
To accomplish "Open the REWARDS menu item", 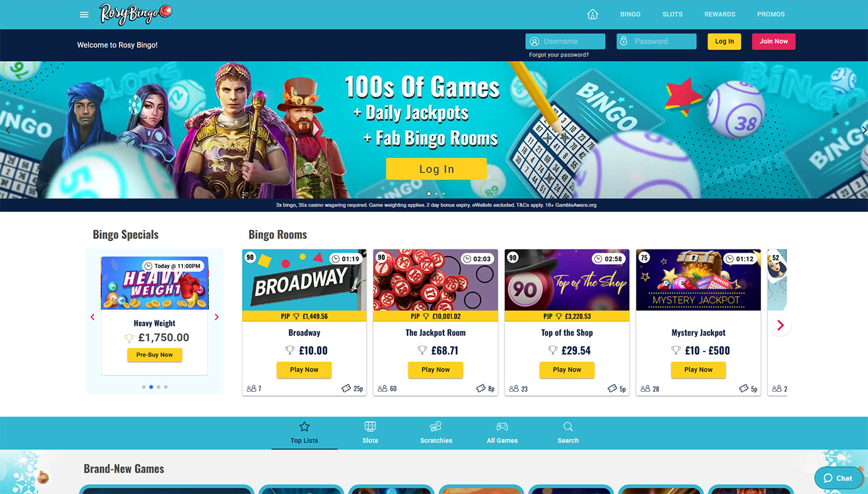I will [720, 14].
